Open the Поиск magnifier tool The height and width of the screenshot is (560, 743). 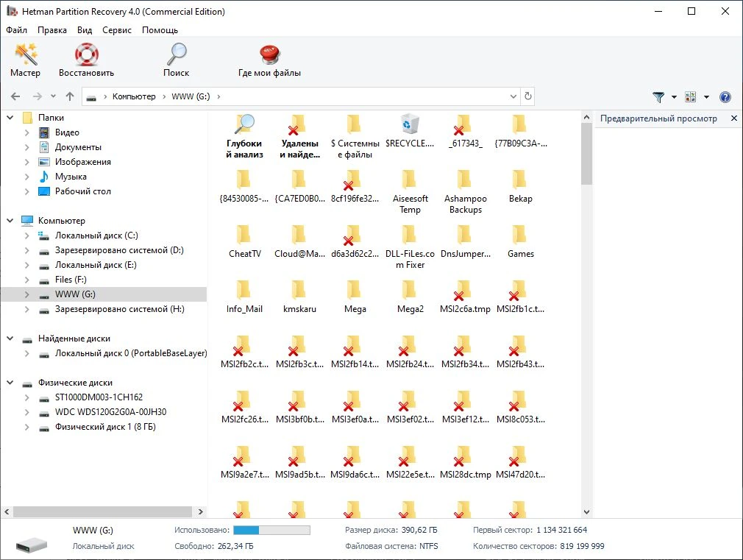point(177,60)
